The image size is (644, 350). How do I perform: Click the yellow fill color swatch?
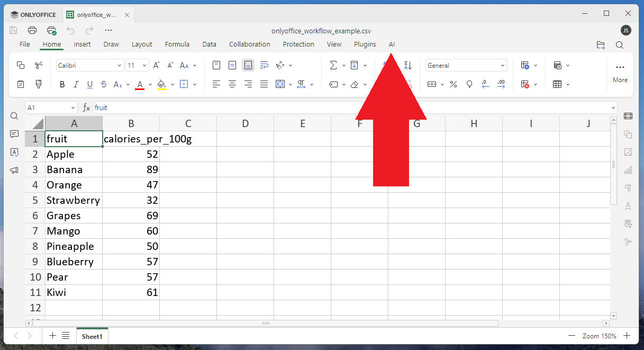click(x=162, y=84)
